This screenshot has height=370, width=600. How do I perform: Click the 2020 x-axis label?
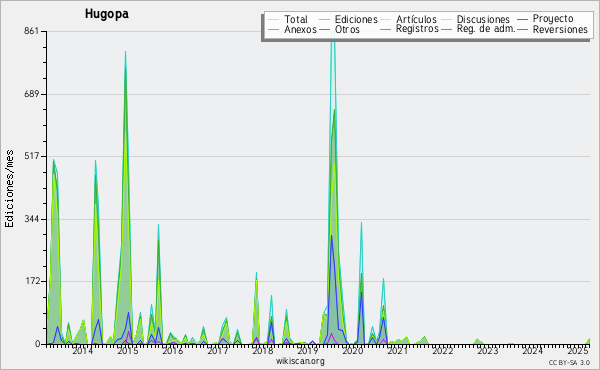352,351
